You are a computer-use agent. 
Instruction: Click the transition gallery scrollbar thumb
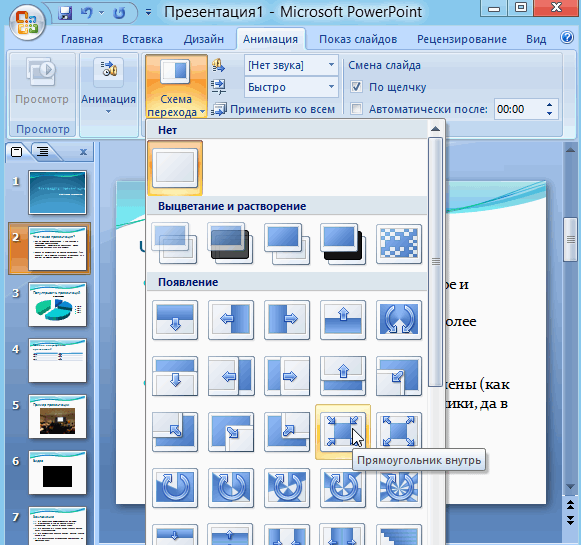pyautogui.click(x=435, y=262)
